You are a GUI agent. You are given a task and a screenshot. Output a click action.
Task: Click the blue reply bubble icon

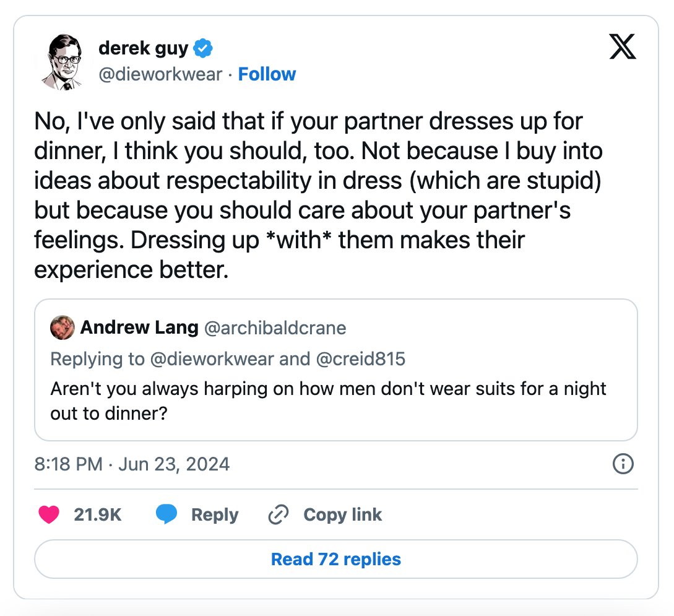tap(166, 514)
